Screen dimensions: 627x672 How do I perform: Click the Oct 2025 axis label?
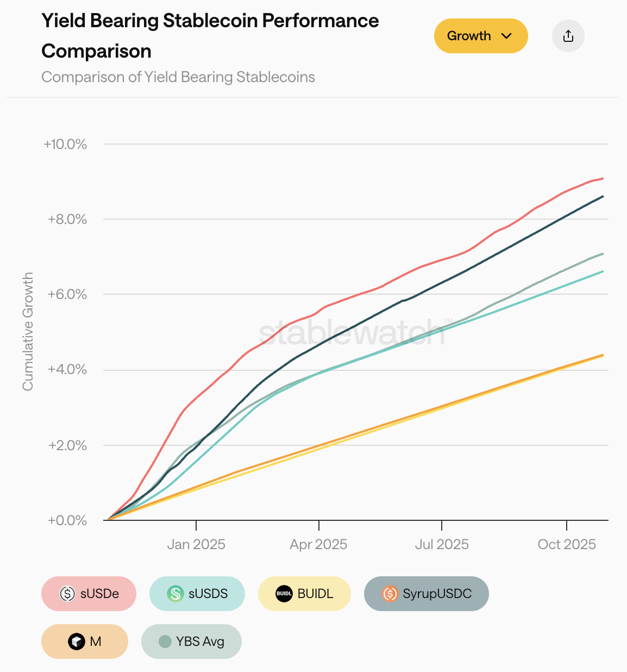(x=567, y=544)
